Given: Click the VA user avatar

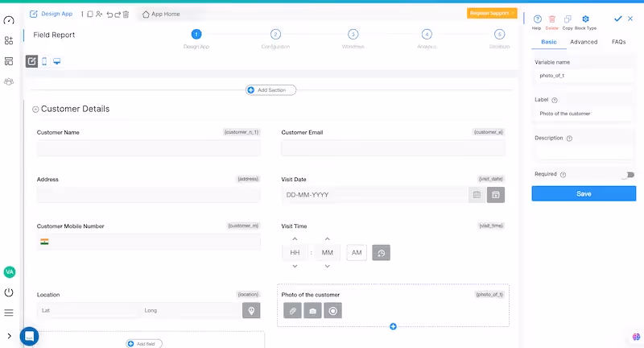Looking at the screenshot, I should [x=9, y=272].
